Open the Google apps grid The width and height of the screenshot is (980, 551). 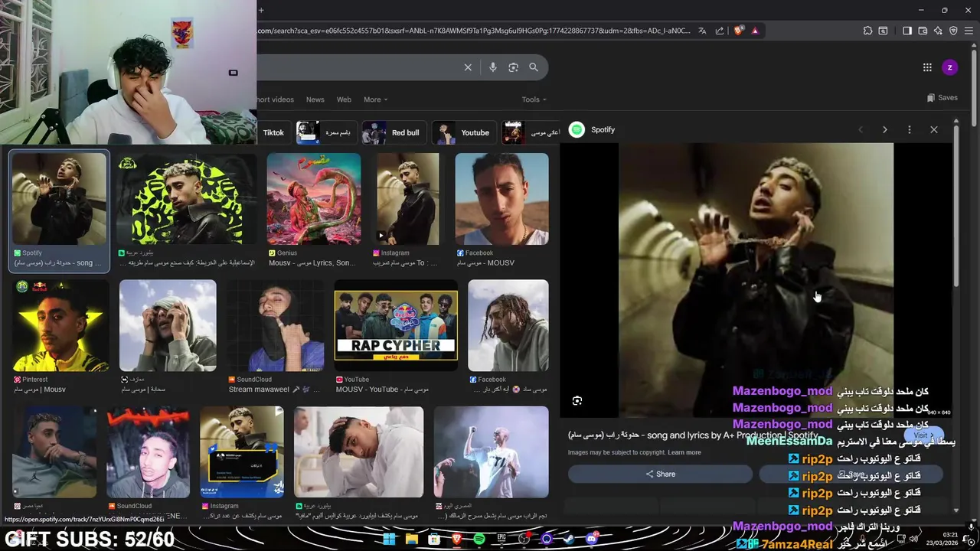pos(927,67)
